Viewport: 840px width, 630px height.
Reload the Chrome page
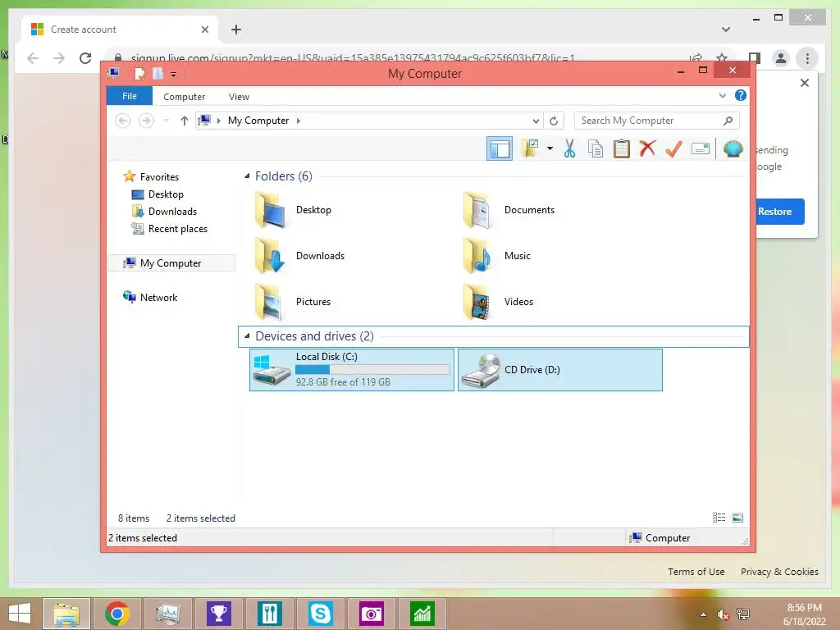pos(85,58)
